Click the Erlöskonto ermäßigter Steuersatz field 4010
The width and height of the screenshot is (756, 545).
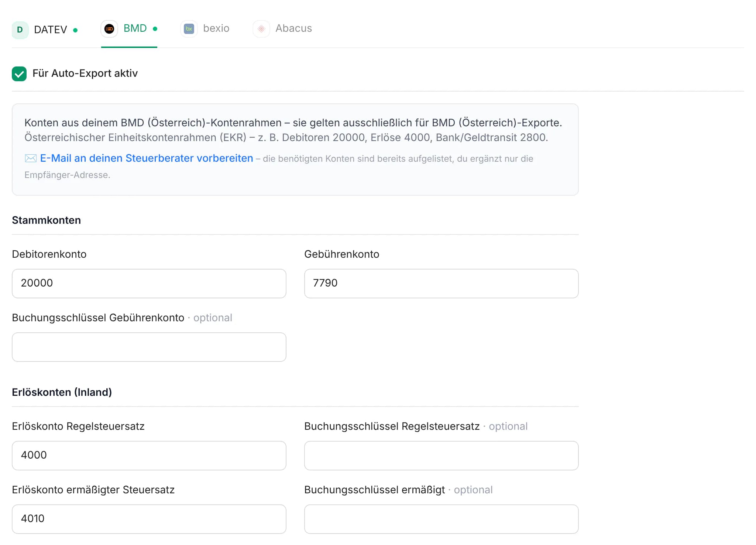[x=149, y=519]
